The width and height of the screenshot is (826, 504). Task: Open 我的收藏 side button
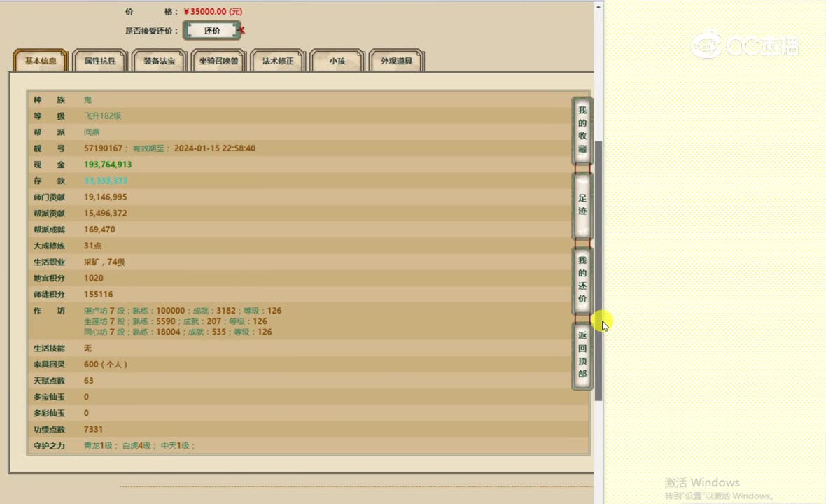pyautogui.click(x=582, y=129)
